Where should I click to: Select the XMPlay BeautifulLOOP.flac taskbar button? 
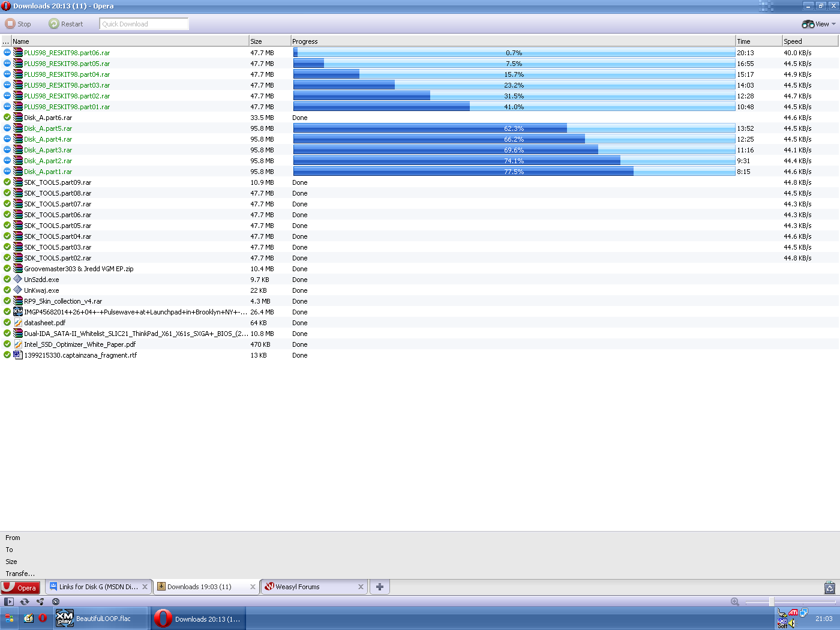tap(101, 619)
